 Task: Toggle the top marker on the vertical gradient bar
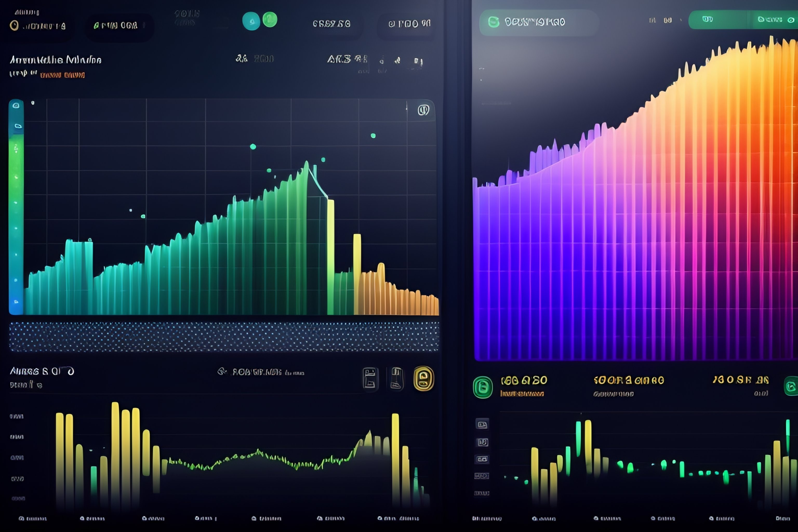tap(16, 105)
